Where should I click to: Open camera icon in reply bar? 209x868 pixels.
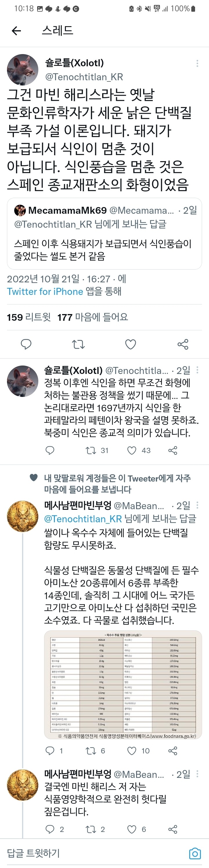pyautogui.click(x=195, y=853)
